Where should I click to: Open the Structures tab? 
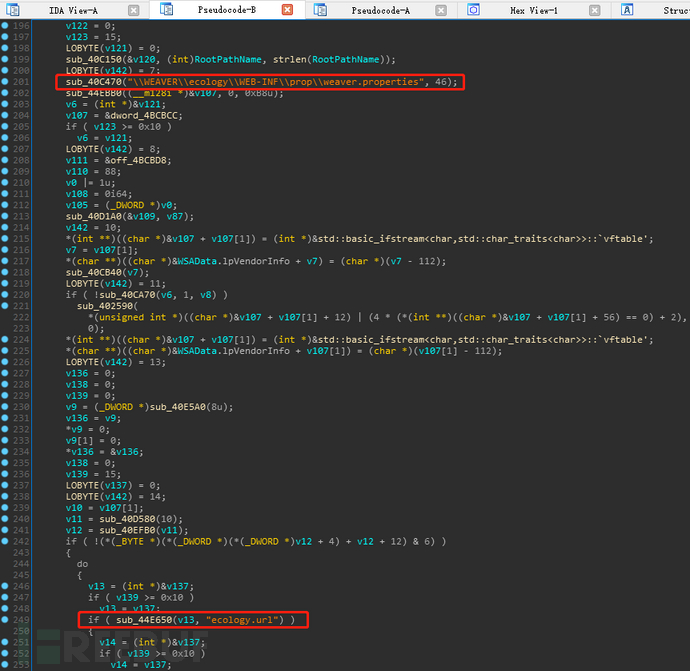click(676, 10)
